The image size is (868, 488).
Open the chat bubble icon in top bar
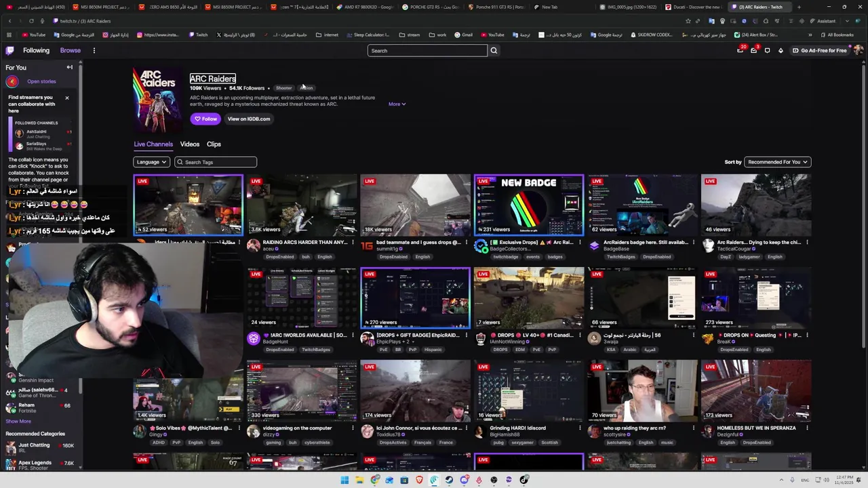767,50
